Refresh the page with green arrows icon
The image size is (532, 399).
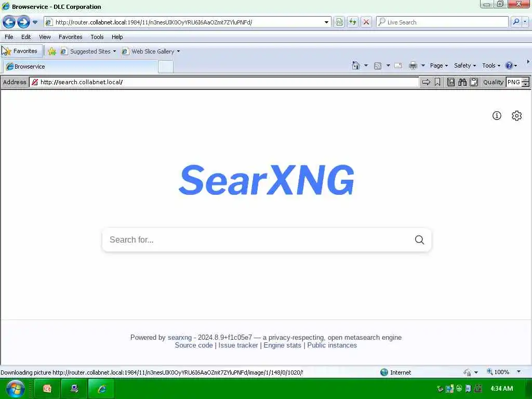point(353,22)
